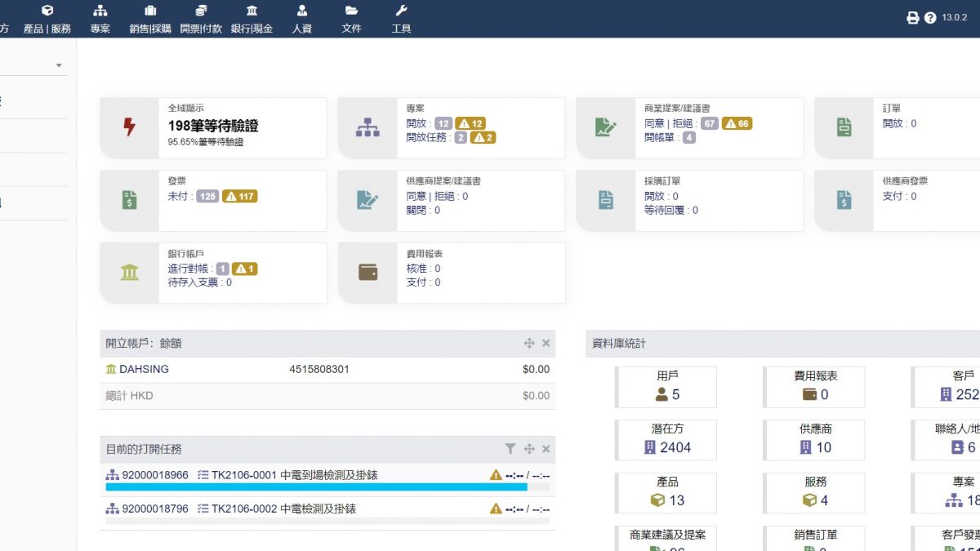Click the move handle on account balance box
This screenshot has height=551, width=980.
(529, 344)
